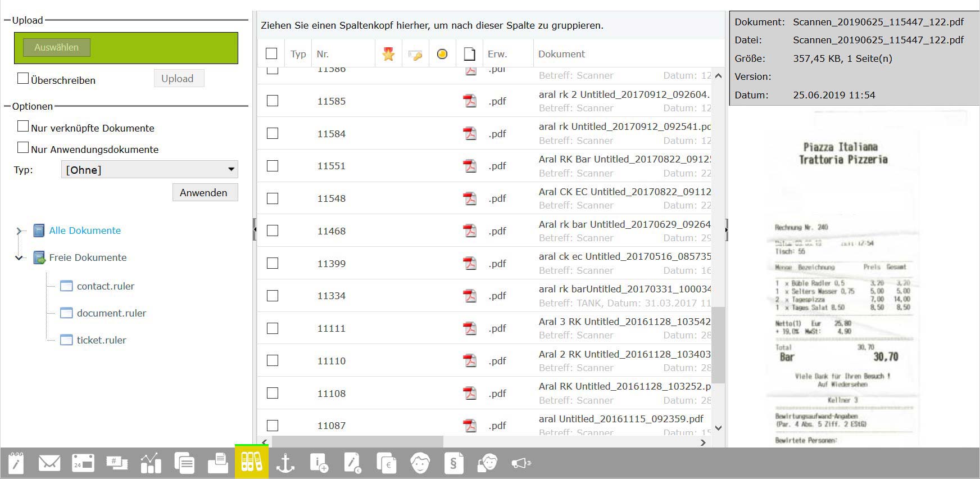
Task: Click the Auswählen button
Action: pyautogui.click(x=56, y=47)
